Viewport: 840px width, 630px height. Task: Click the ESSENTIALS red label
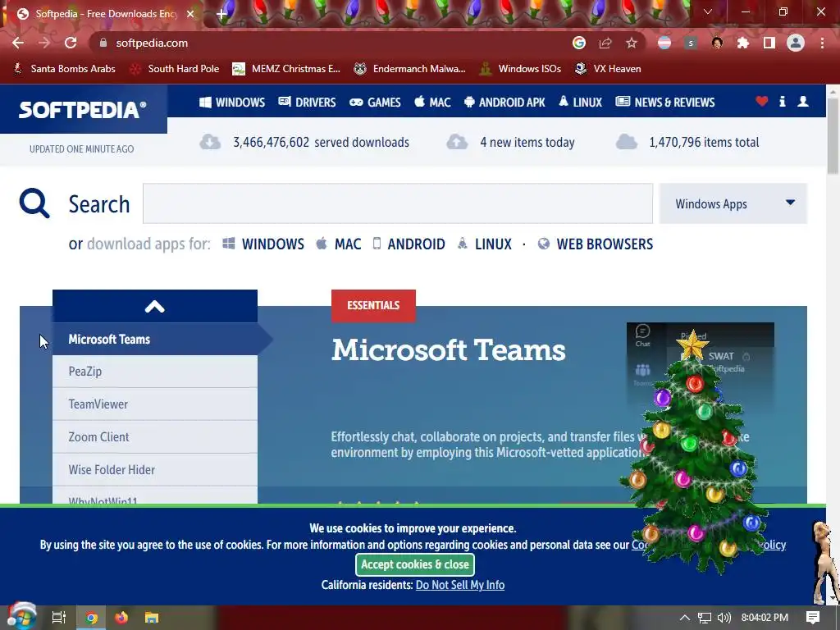pos(373,306)
